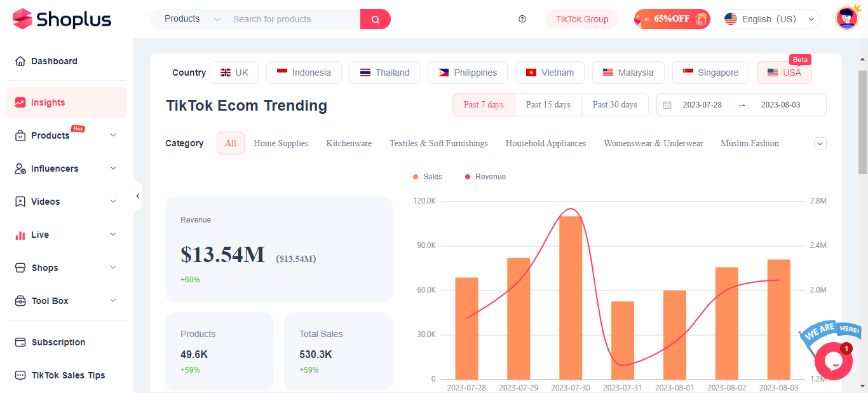
Task: Expand the Influencers sidebar chevron
Action: click(x=113, y=169)
